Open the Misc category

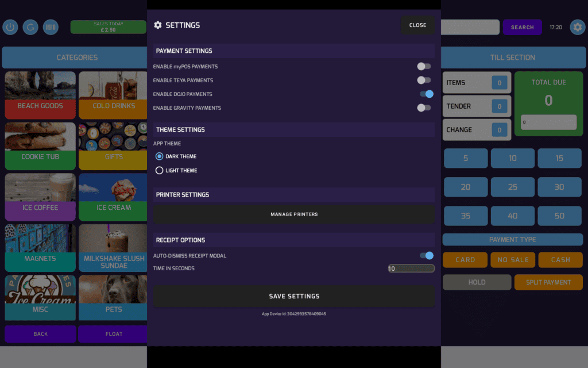(40, 298)
